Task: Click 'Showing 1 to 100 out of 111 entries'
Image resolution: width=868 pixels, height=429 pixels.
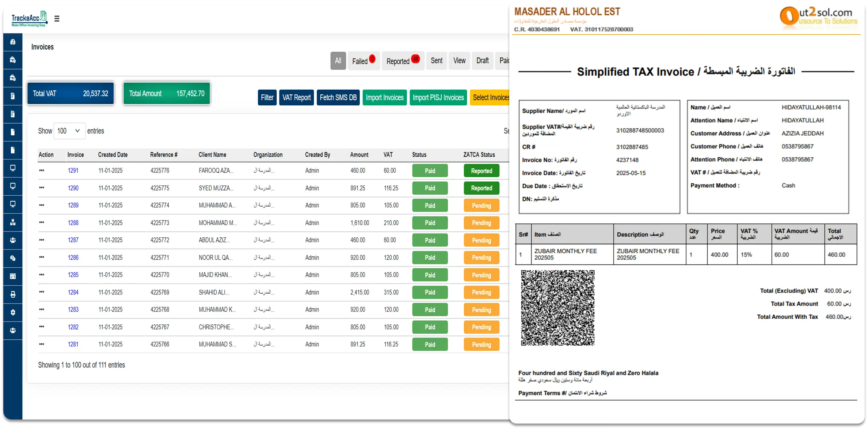Action: point(81,365)
